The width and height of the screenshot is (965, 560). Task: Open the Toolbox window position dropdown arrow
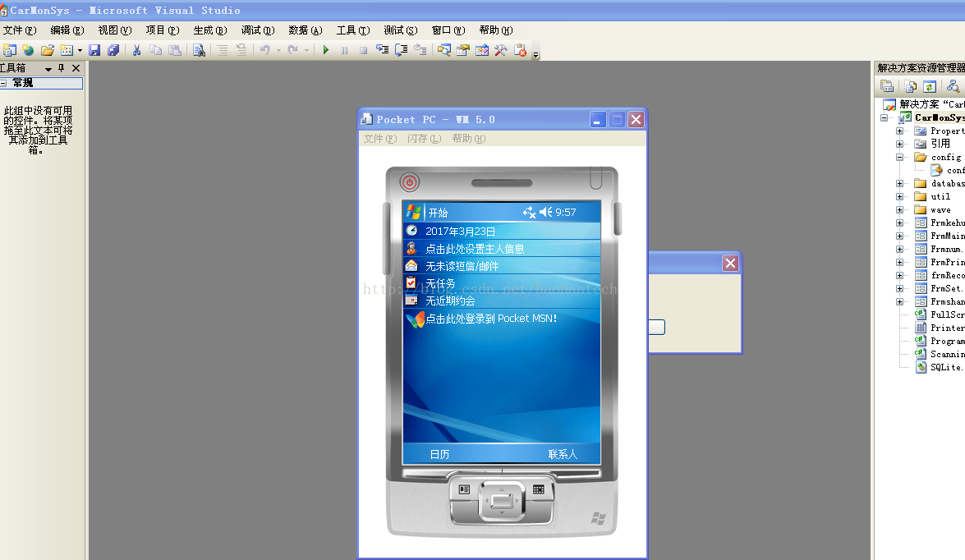point(48,69)
